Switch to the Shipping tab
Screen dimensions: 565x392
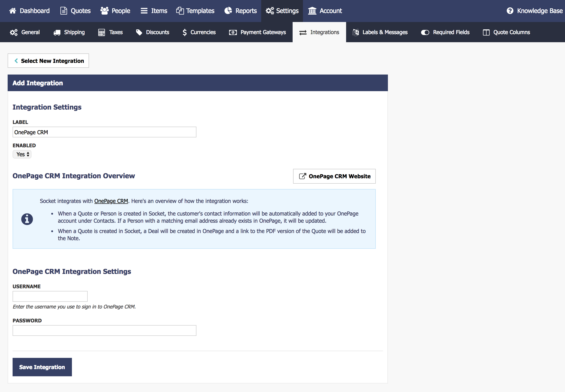coord(69,32)
